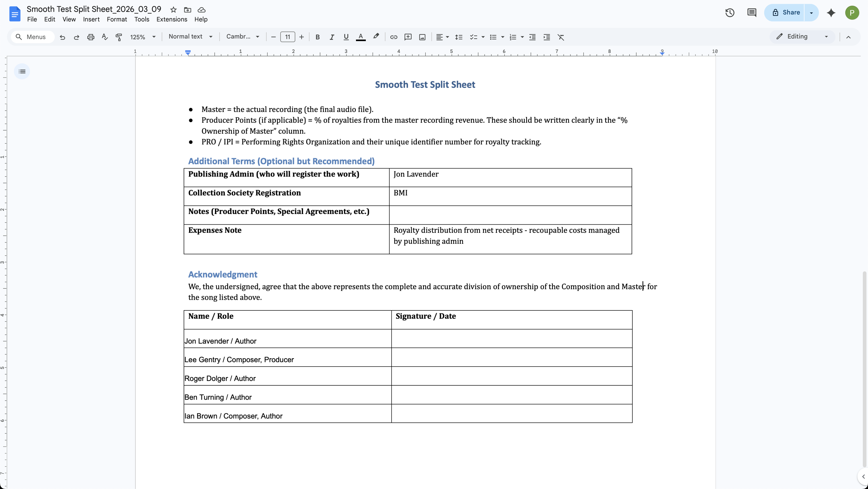
Task: Click the Share button
Action: click(x=786, y=12)
